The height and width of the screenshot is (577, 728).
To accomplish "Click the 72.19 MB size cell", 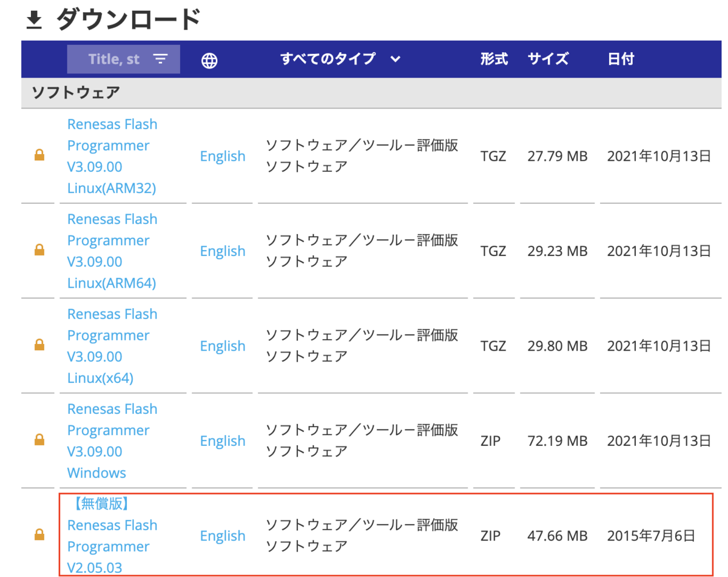I will [558, 440].
